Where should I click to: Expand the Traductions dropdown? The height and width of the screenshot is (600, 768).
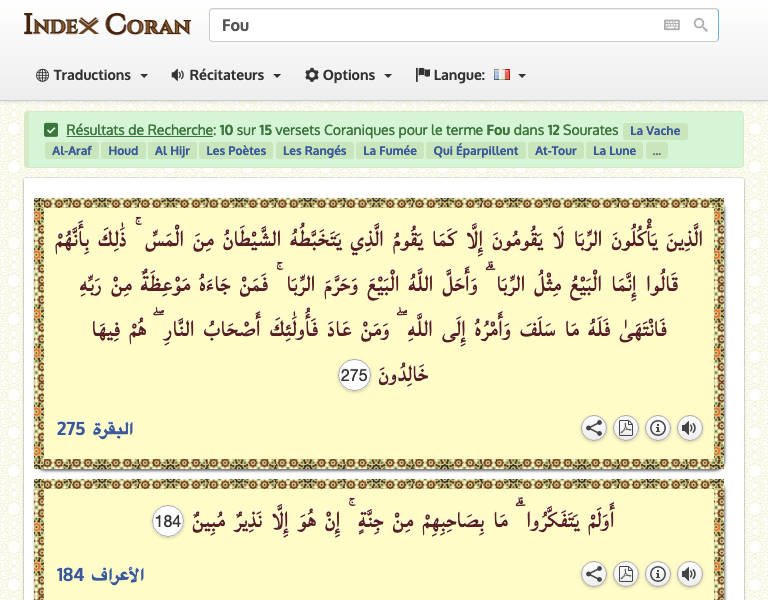pos(92,75)
